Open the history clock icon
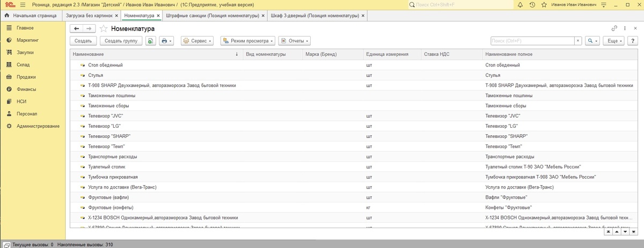Viewport: 644px width, 248px height. [532, 4]
